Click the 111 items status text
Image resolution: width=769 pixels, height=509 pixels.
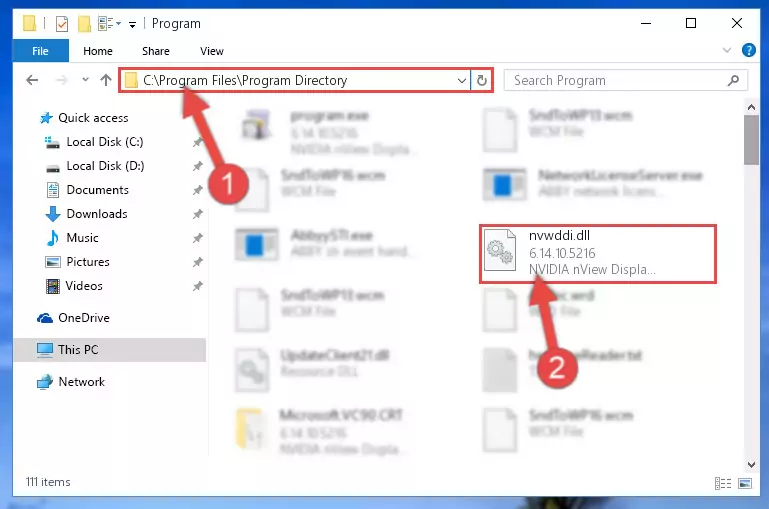point(48,482)
